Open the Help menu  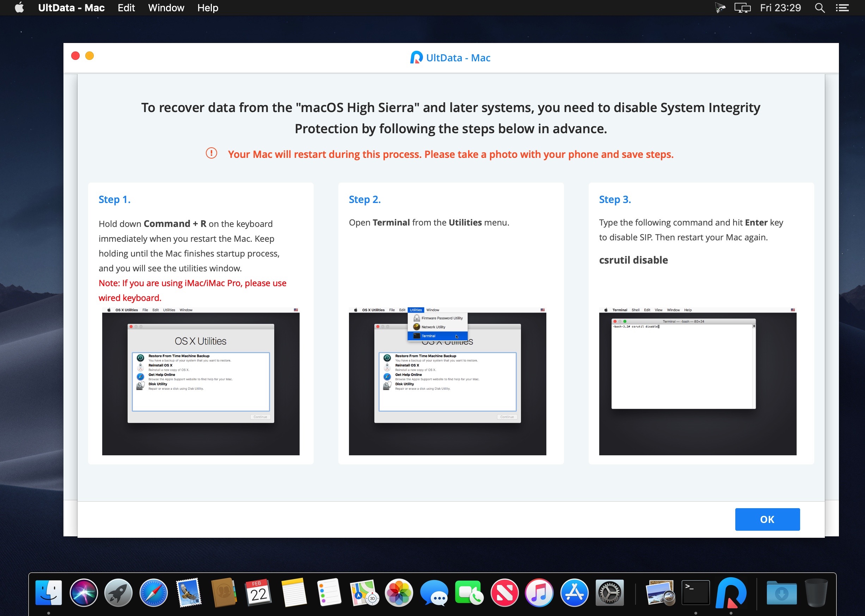(x=208, y=8)
